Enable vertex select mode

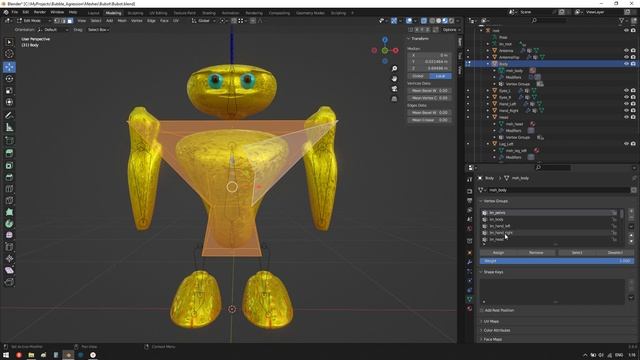coord(57,20)
